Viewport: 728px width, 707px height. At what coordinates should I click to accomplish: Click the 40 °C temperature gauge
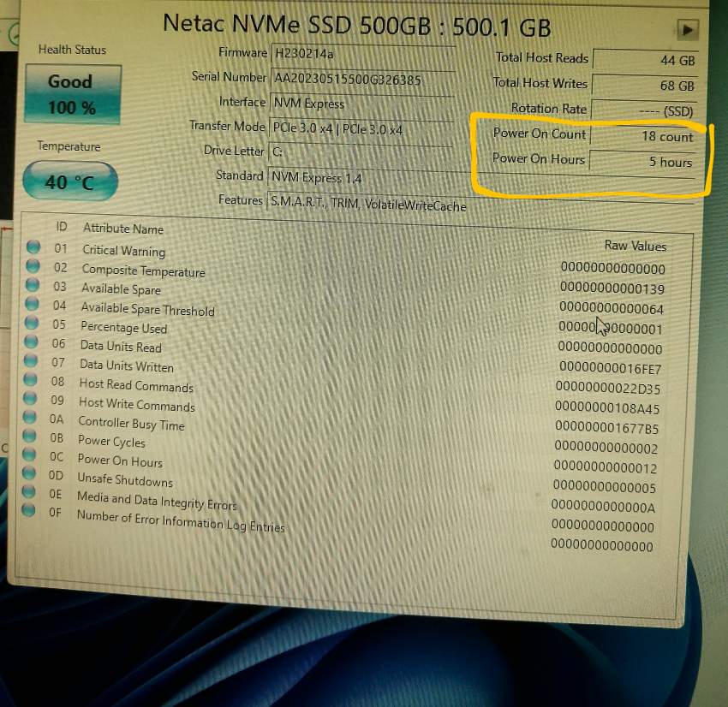[69, 181]
